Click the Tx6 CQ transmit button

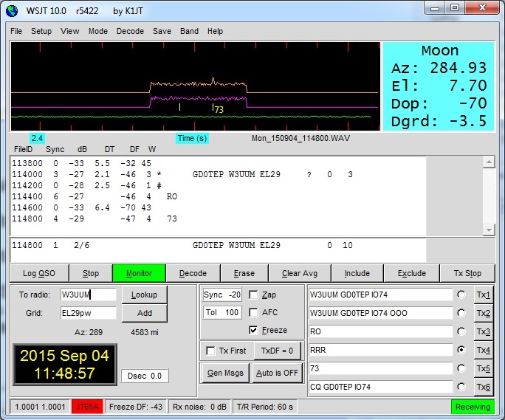[483, 387]
